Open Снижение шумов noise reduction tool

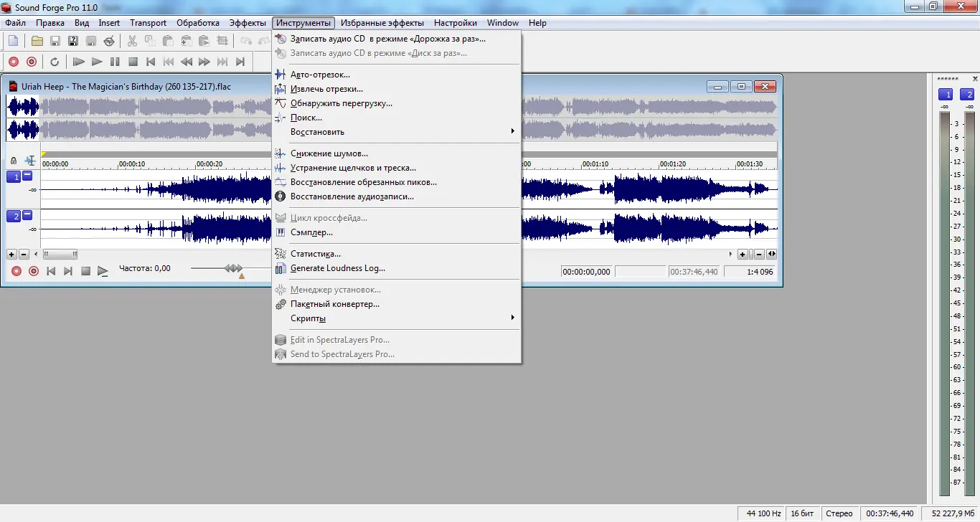(x=397, y=153)
